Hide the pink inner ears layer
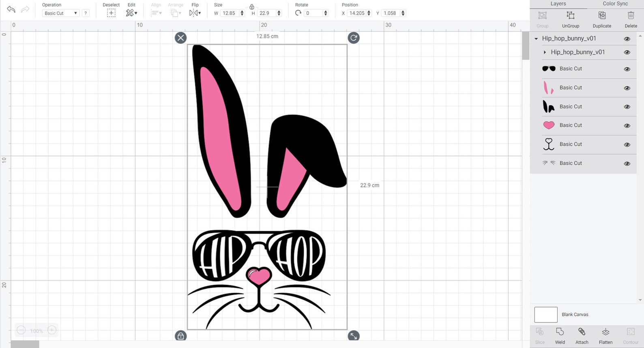Viewport: 644px width, 348px height. (627, 88)
